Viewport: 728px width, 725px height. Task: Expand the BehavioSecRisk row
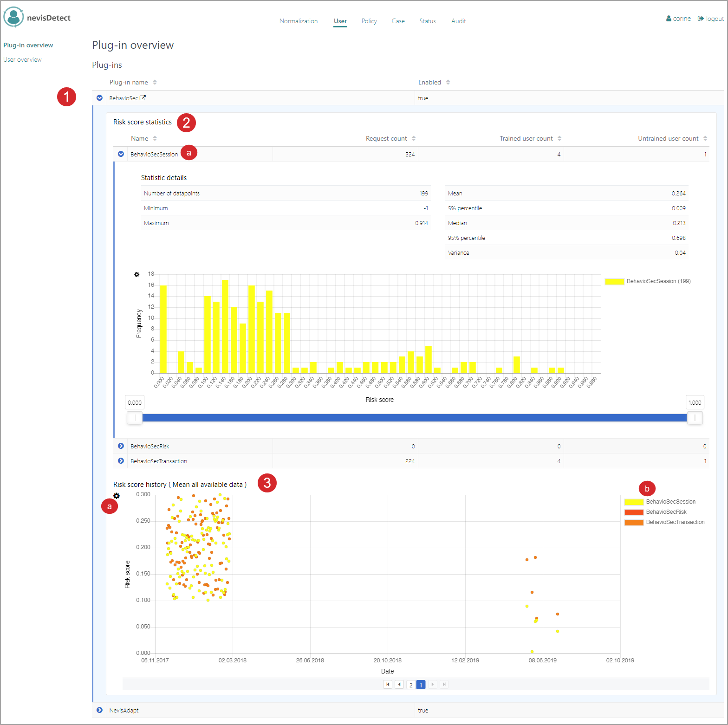(121, 446)
